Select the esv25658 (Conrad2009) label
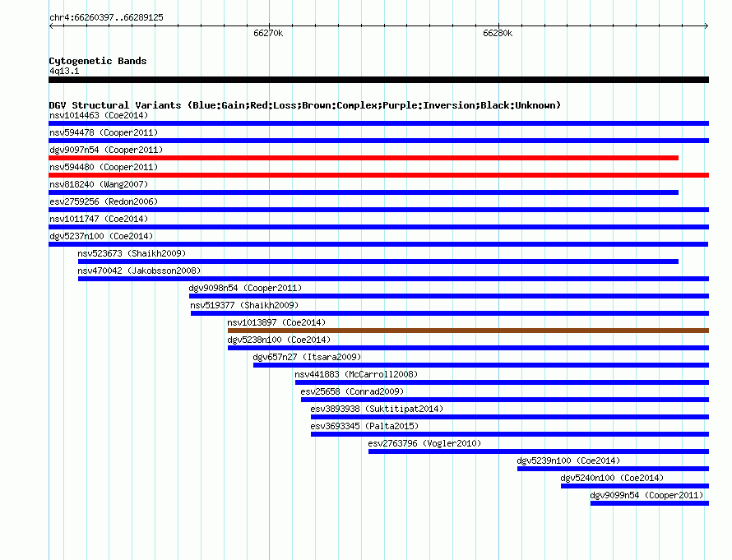 click(x=352, y=391)
